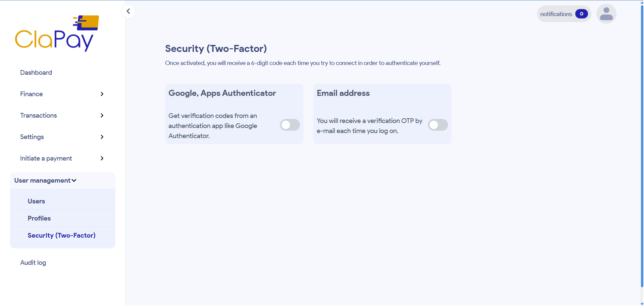Expand the Initiate a payment chevron
The height and width of the screenshot is (306, 644).
pyautogui.click(x=102, y=159)
